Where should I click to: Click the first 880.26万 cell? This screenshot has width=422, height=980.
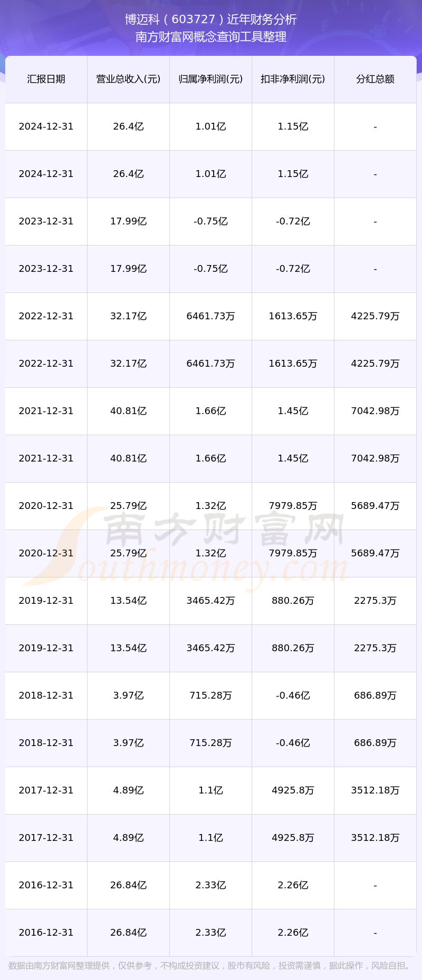(x=293, y=601)
